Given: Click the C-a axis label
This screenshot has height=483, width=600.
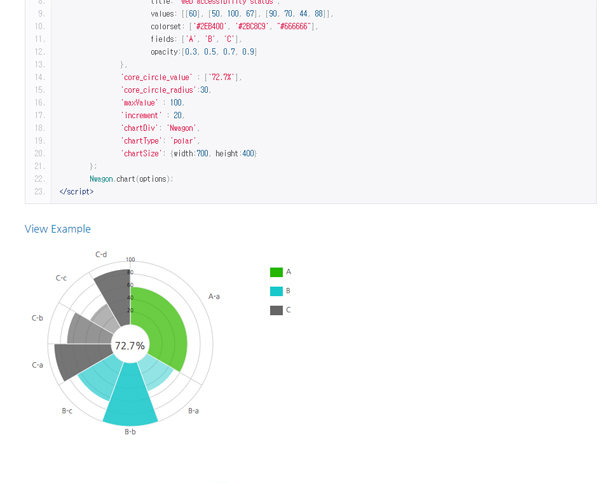Looking at the screenshot, I should [x=38, y=365].
